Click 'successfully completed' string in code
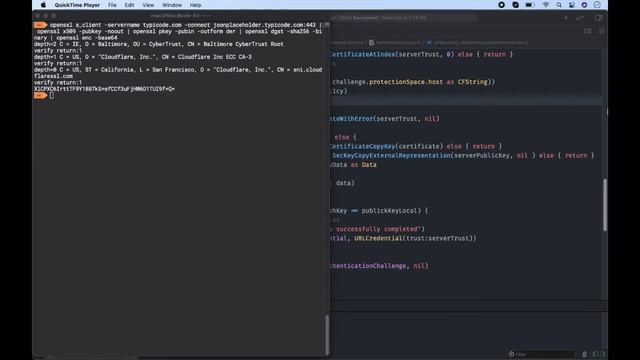Viewport: 640px width, 360px height. [378, 229]
